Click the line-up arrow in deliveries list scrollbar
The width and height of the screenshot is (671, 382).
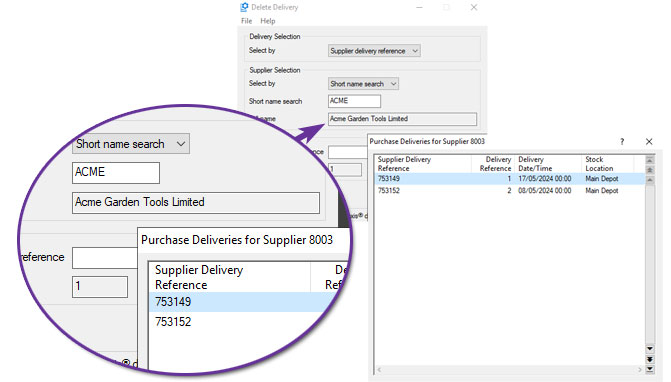tap(650, 180)
